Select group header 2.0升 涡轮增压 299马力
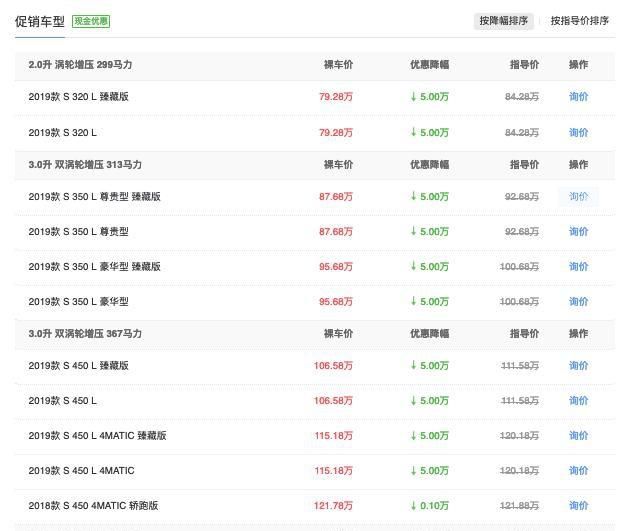Screen dimensions: 628x531 point(80,64)
